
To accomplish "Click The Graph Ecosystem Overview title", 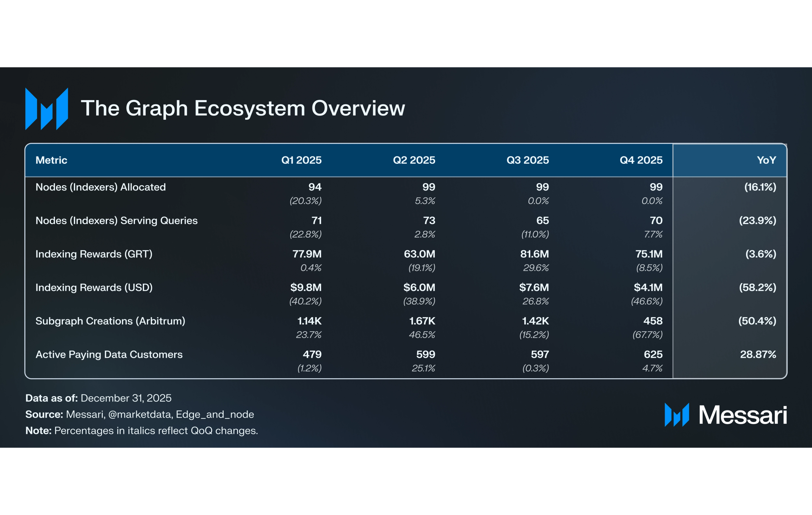I will [x=243, y=108].
